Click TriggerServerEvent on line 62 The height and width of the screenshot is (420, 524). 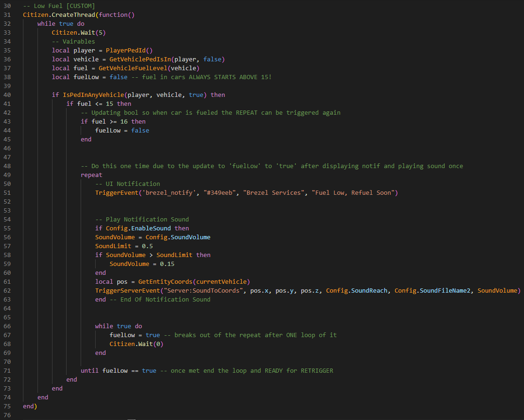pos(127,291)
